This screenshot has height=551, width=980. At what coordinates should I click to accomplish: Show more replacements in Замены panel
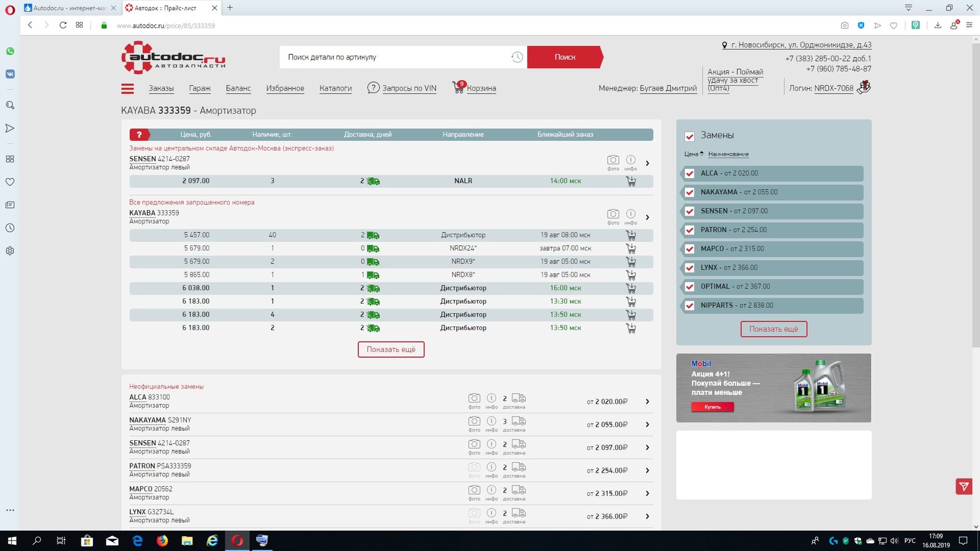[774, 329]
